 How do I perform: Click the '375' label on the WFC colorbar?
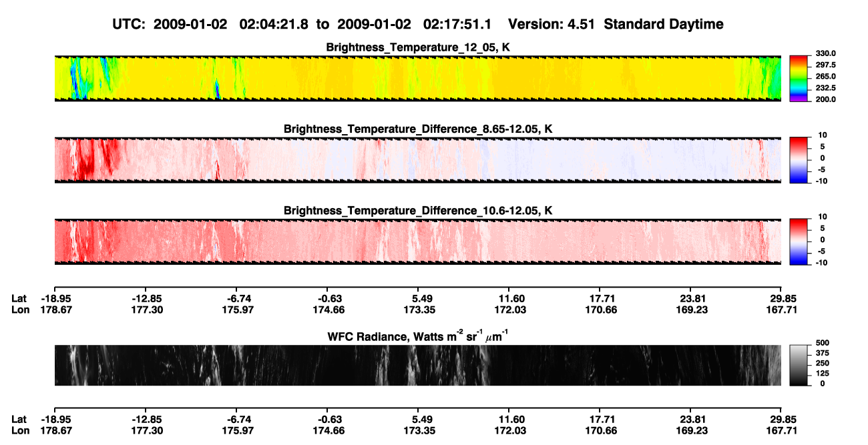click(x=823, y=353)
